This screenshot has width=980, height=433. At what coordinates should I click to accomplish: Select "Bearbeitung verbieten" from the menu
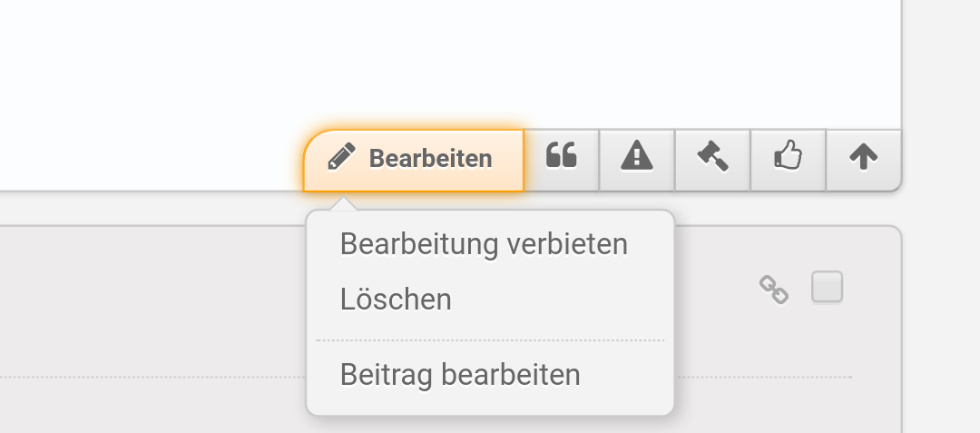click(484, 244)
